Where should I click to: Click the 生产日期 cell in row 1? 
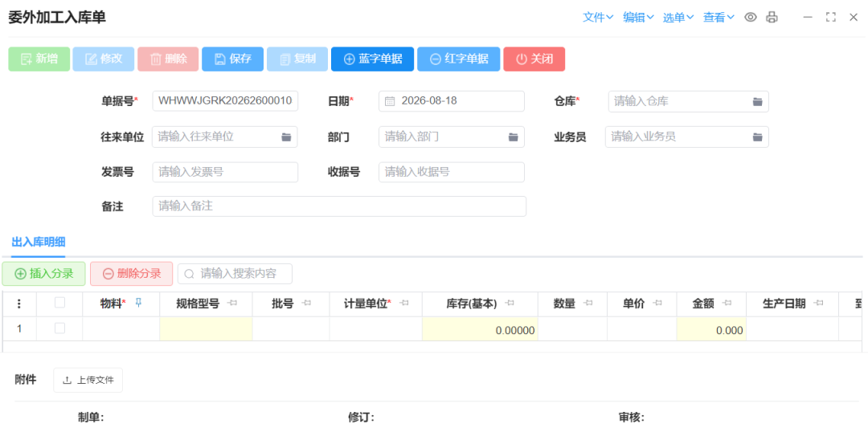792,329
